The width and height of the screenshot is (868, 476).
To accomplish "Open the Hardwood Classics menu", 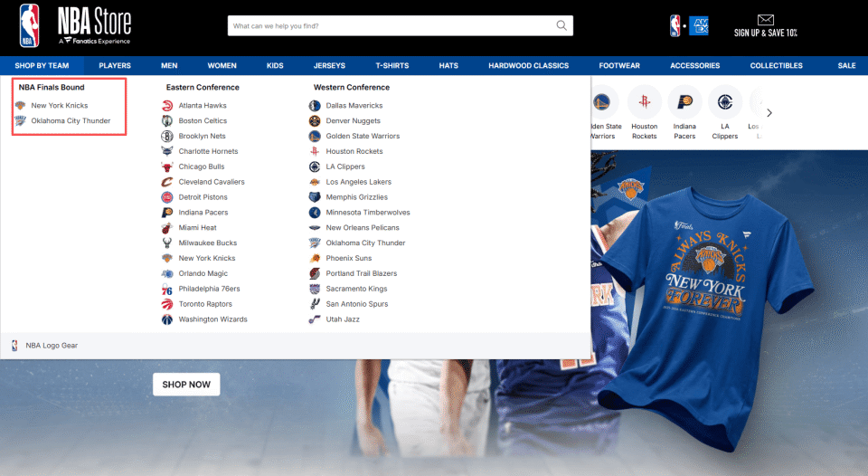I will coord(529,65).
